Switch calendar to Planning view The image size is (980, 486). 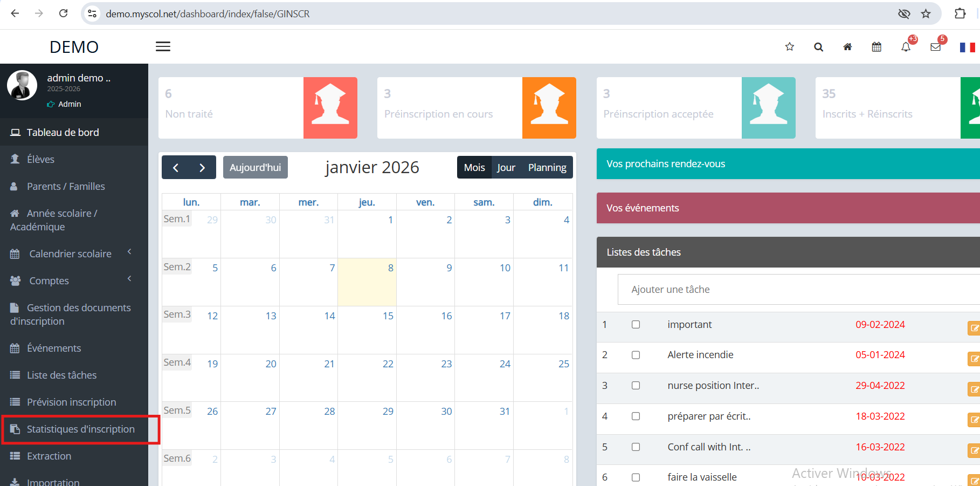click(x=547, y=168)
